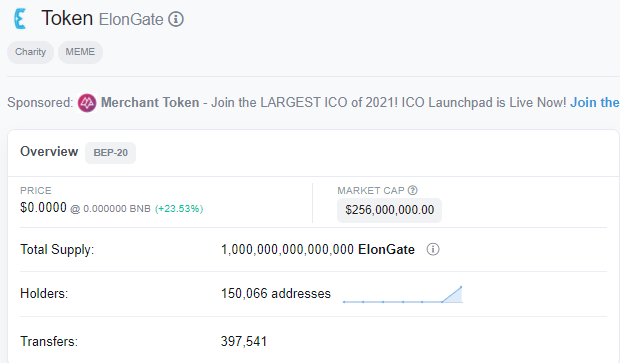Click the Merchant Token sponsor logo
620x363 pixels.
(x=87, y=103)
